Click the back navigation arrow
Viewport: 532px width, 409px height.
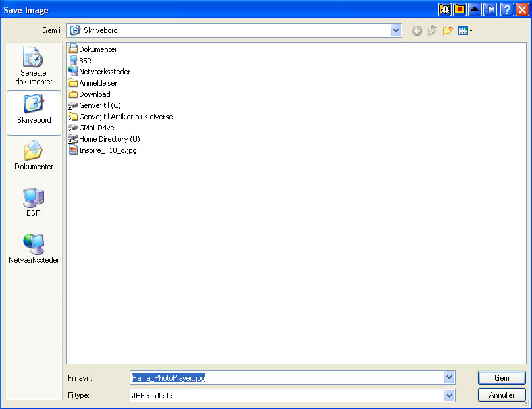coord(417,30)
